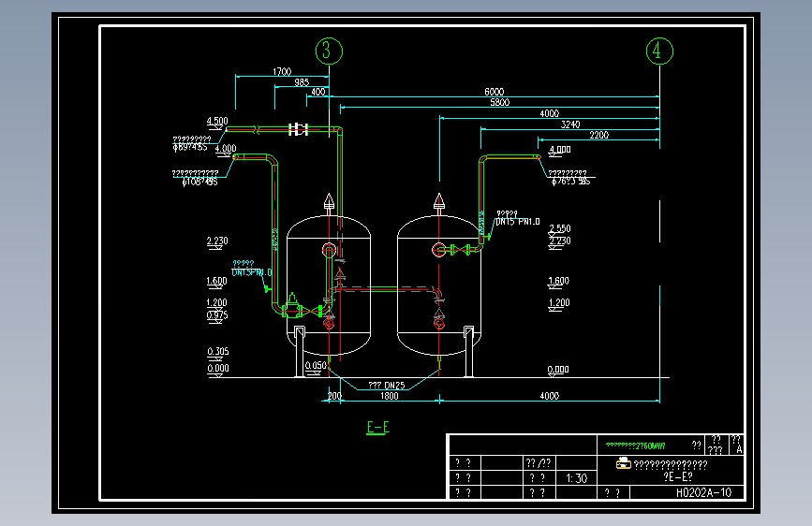Select the green E-E section title
812x526 pixels.
click(x=378, y=428)
